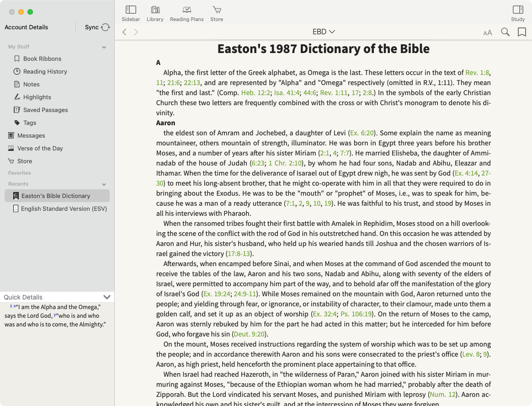The image size is (532, 406).
Task: Follow the 44:6 reference link
Action: (309, 93)
